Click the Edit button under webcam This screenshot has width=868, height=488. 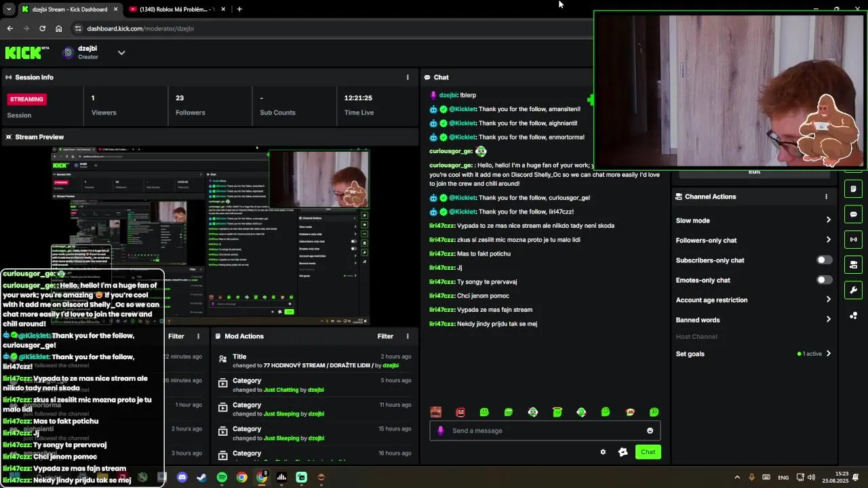click(x=754, y=172)
